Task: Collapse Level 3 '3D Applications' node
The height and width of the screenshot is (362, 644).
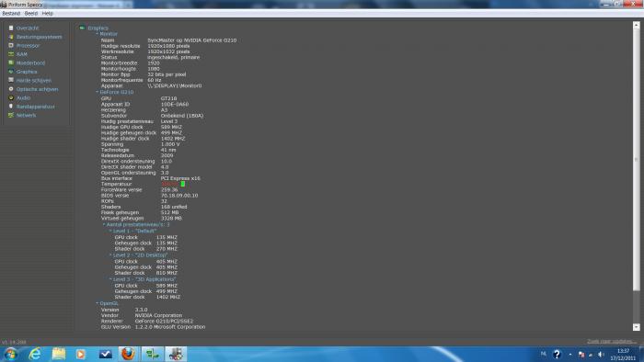Action: [x=110, y=279]
